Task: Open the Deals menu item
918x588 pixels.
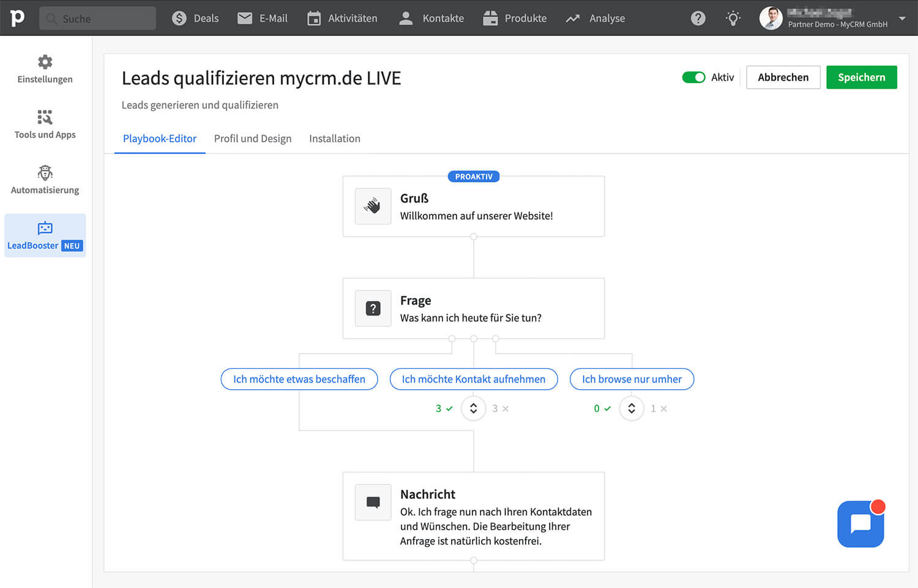Action: click(195, 18)
